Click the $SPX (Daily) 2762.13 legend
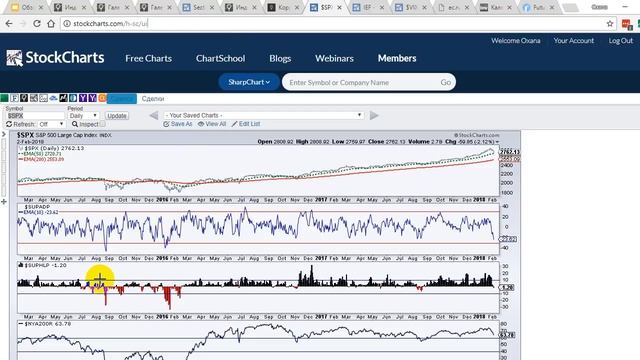Viewport: 640px width, 360px height. pos(54,148)
